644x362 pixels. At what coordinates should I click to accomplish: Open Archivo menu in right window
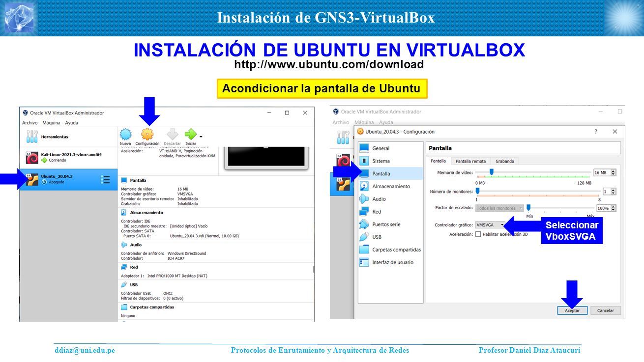(x=341, y=122)
